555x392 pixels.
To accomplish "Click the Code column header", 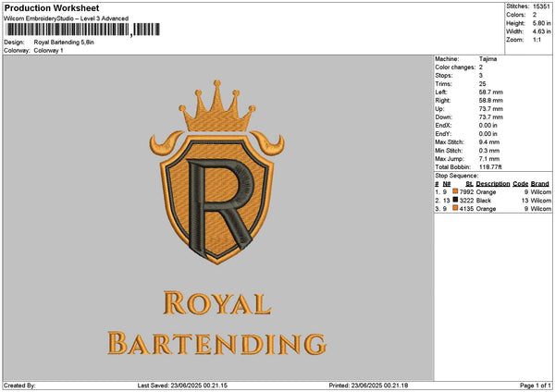I will [x=521, y=183].
